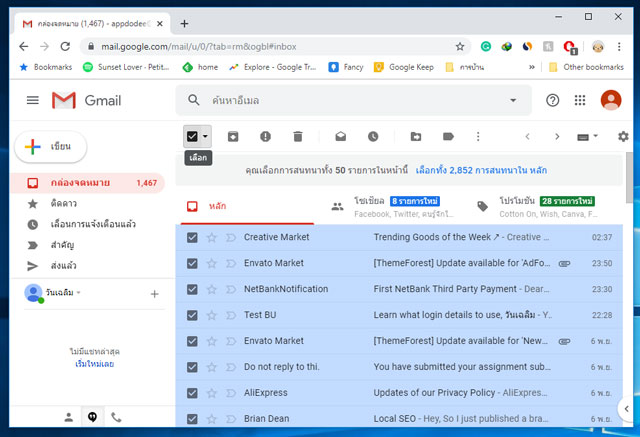Switch to the Social tab

point(394,206)
